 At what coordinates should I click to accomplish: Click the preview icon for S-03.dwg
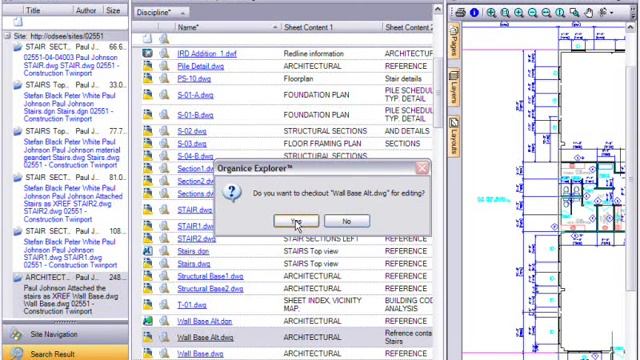[164, 143]
